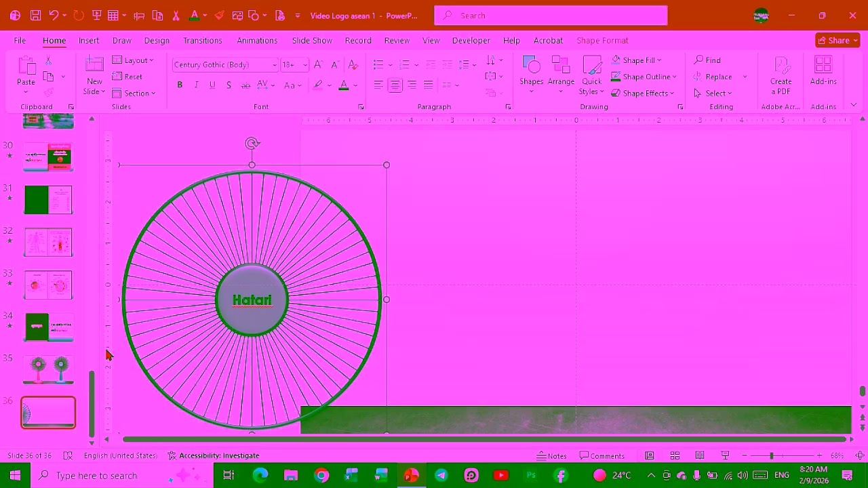Image resolution: width=868 pixels, height=488 pixels.
Task: Open the File menu
Action: pos(20,40)
